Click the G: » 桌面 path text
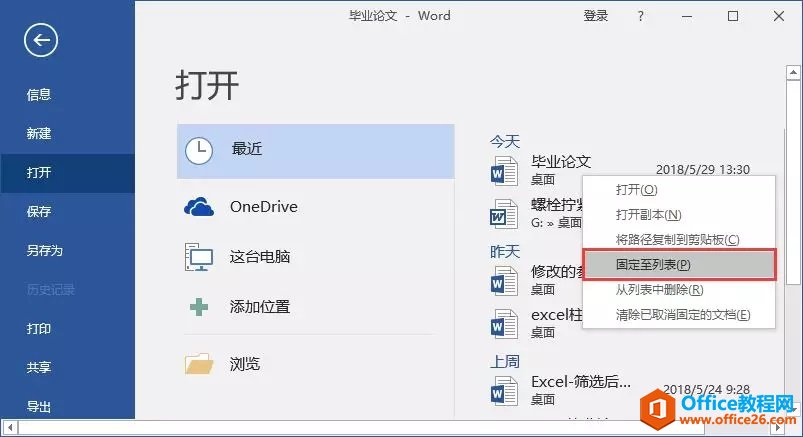The width and height of the screenshot is (803, 437). pyautogui.click(x=556, y=223)
